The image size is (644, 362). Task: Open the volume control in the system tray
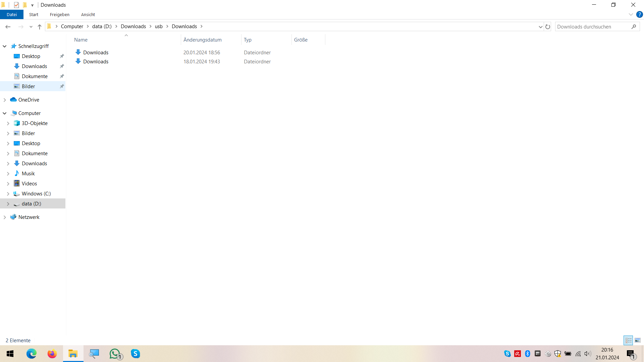click(587, 354)
